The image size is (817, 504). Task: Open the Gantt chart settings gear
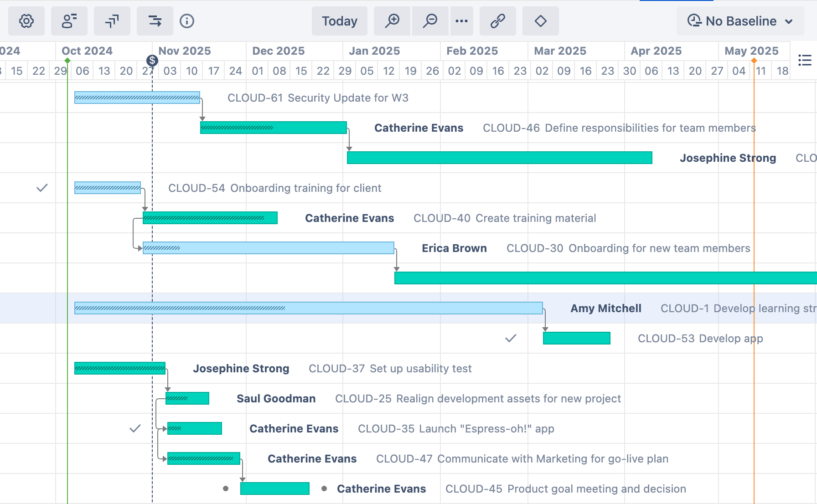point(26,21)
